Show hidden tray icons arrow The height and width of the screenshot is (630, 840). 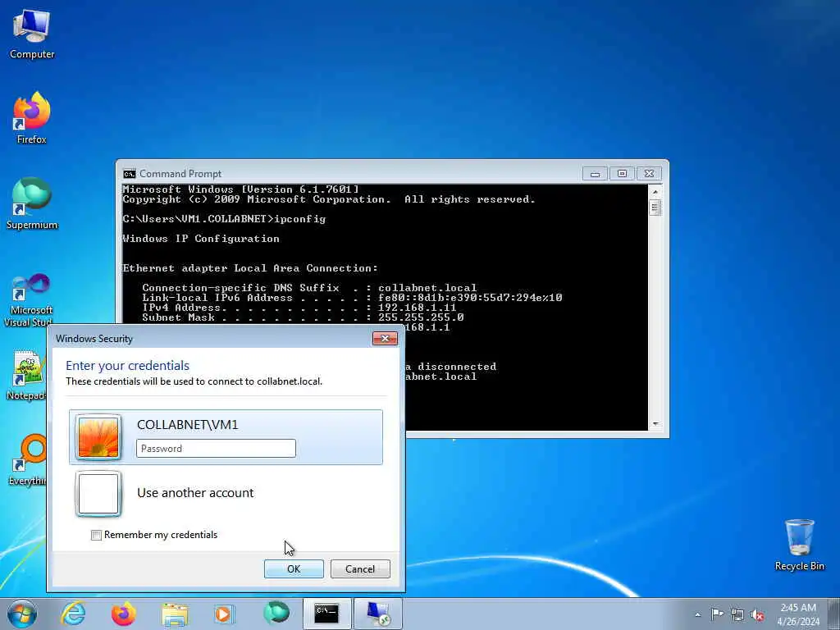[697, 614]
